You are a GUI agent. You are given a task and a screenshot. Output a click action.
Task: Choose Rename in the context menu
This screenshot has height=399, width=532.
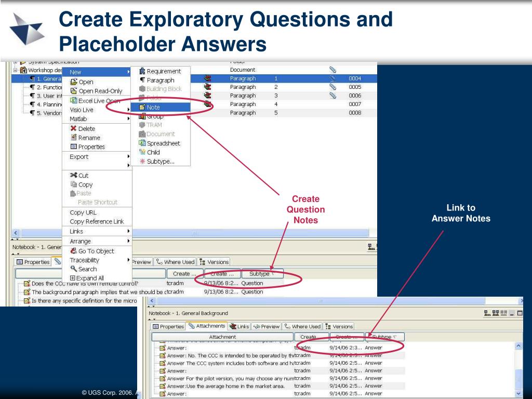[97, 138]
